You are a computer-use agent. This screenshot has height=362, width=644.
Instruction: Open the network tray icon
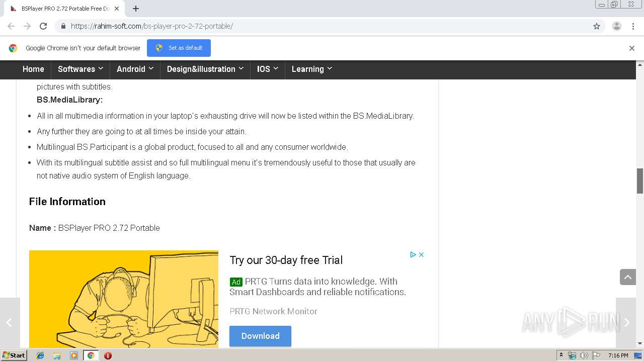click(572, 355)
